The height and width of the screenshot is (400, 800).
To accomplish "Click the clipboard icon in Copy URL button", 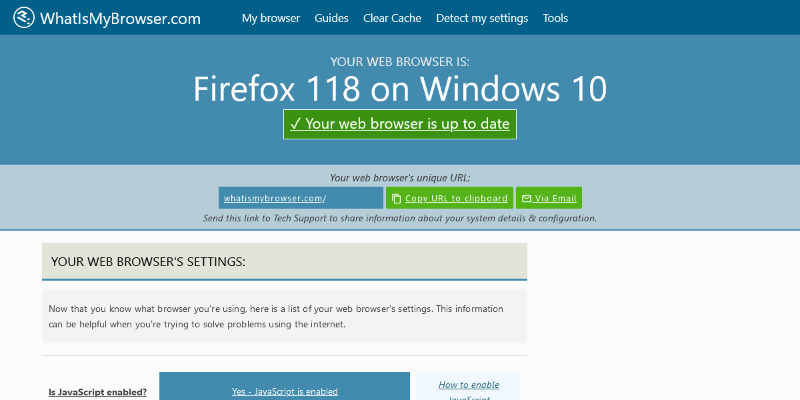I will click(x=396, y=198).
